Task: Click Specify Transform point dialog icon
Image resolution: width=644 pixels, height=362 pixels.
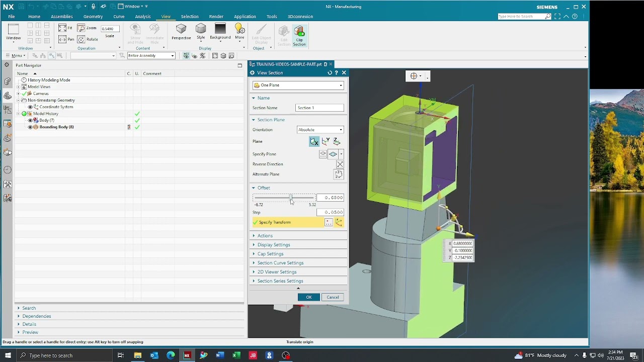Action: [329, 222]
